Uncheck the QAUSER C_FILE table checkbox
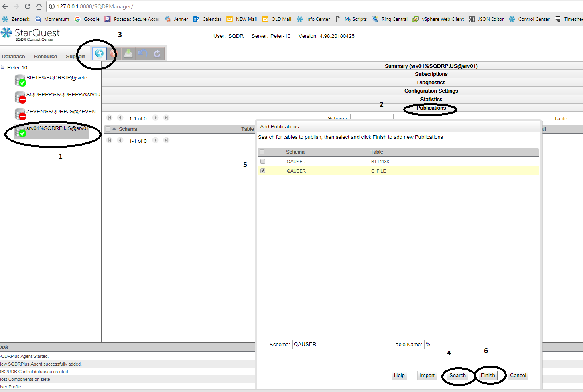Image resolution: width=583 pixels, height=392 pixels. [263, 171]
